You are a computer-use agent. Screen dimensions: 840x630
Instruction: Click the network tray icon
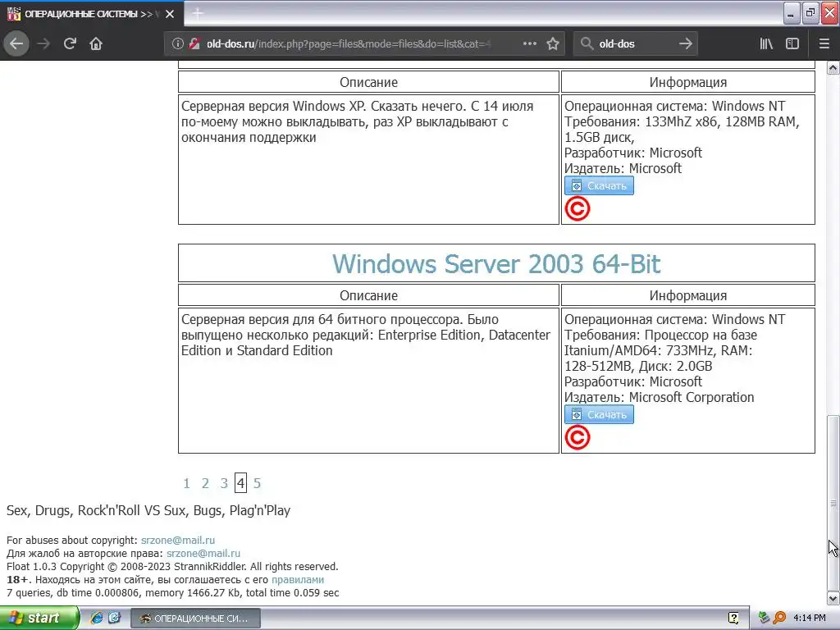(x=765, y=618)
